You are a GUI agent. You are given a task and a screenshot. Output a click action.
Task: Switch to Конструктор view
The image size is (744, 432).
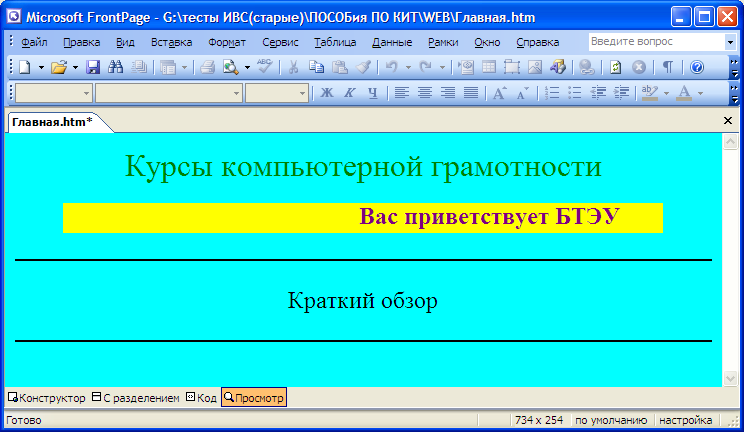click(46, 397)
